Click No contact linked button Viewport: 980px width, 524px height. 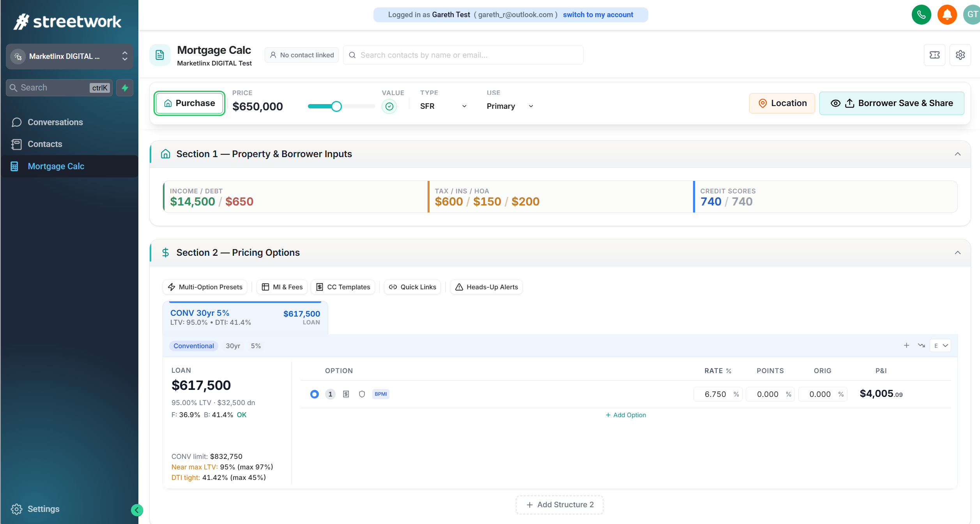[x=302, y=55]
